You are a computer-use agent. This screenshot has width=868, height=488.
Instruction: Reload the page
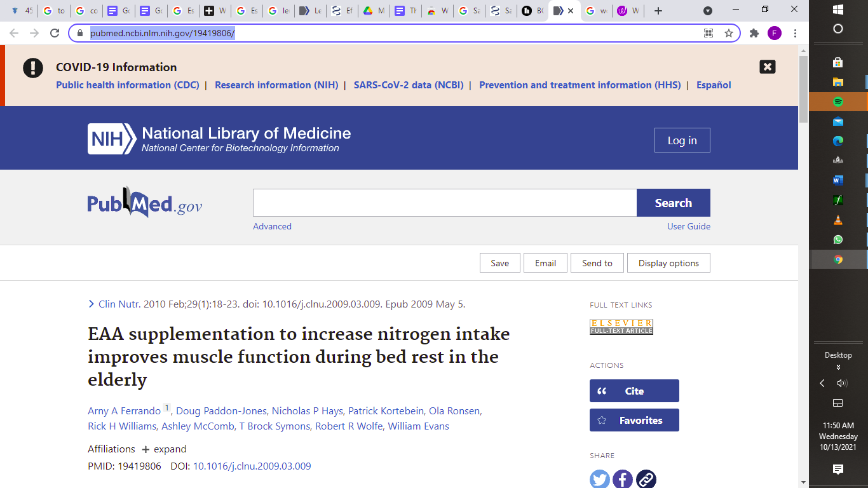click(55, 33)
